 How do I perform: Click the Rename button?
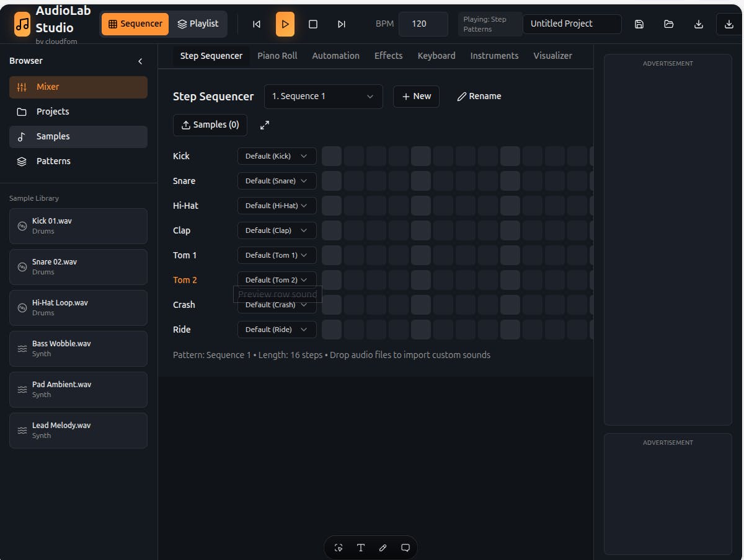(x=479, y=97)
